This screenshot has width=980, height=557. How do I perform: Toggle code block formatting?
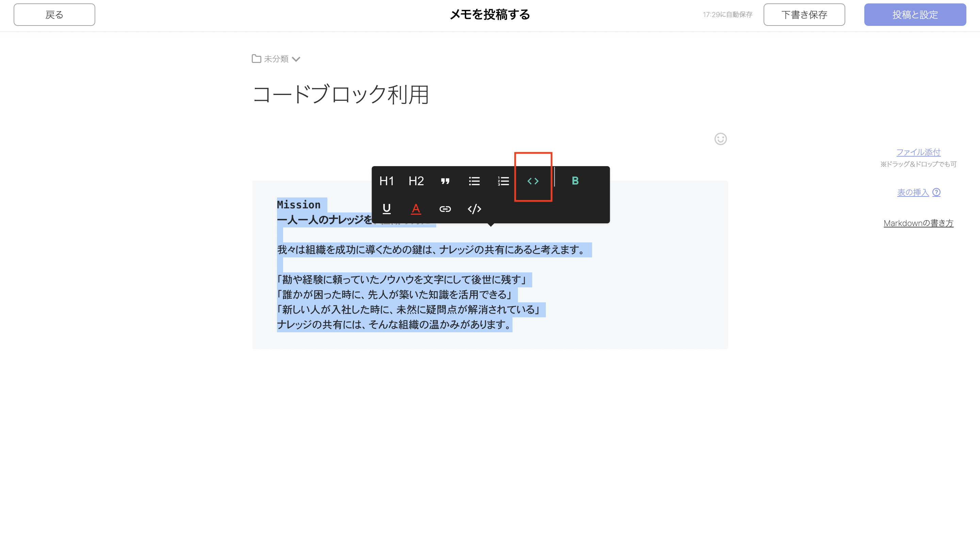coord(533,181)
